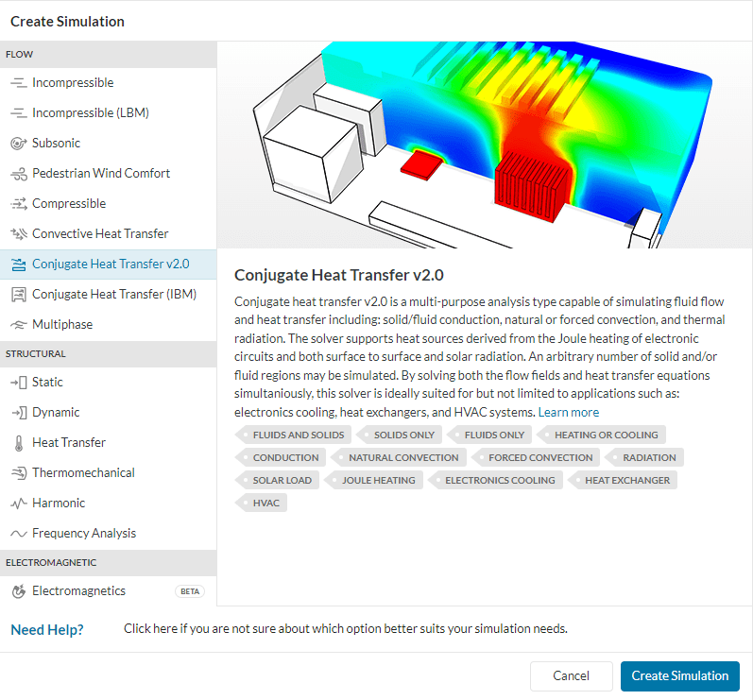The height and width of the screenshot is (700, 753).
Task: Select Conjugate Heat Transfer (IBM) option
Action: tap(113, 295)
